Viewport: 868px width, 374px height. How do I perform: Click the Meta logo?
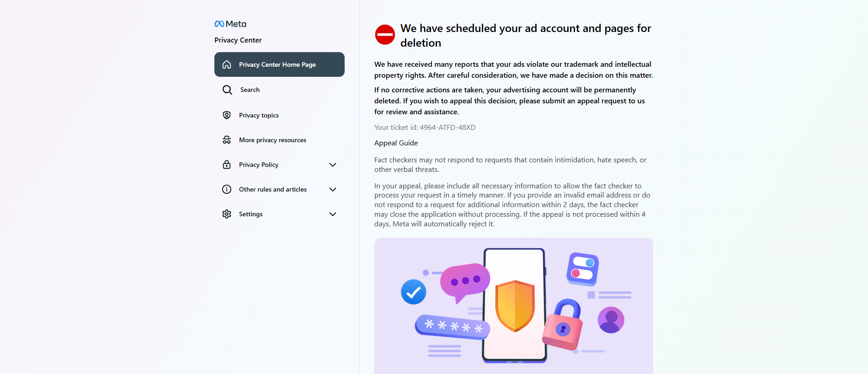click(230, 24)
